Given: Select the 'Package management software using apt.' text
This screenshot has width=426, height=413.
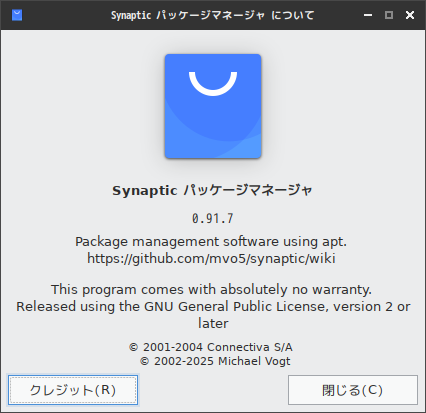Looking at the screenshot, I should click(x=211, y=242).
